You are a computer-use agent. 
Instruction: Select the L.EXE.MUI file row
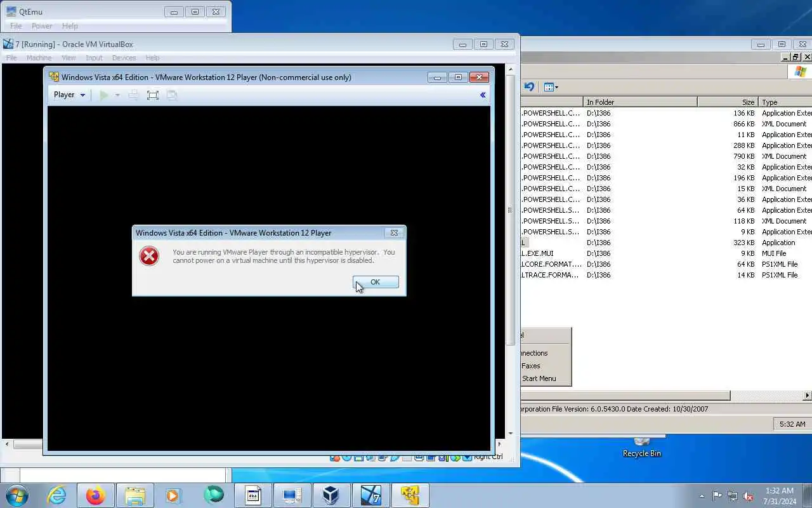click(666, 253)
